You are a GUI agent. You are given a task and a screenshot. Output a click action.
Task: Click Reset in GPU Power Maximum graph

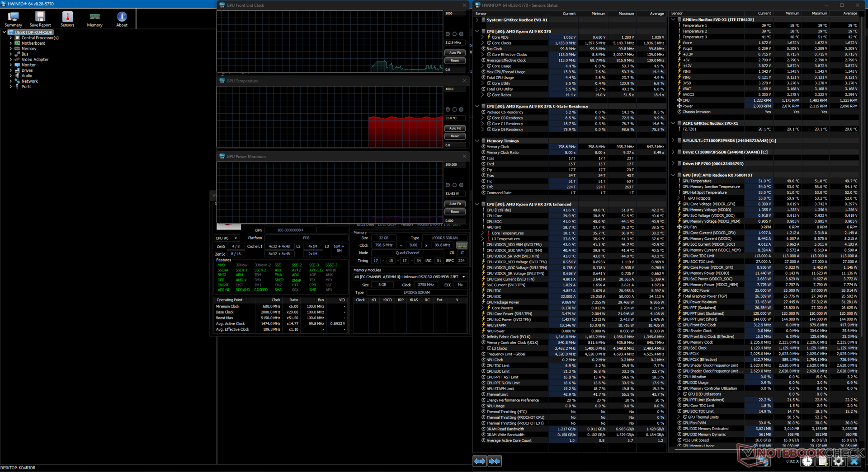click(x=455, y=211)
